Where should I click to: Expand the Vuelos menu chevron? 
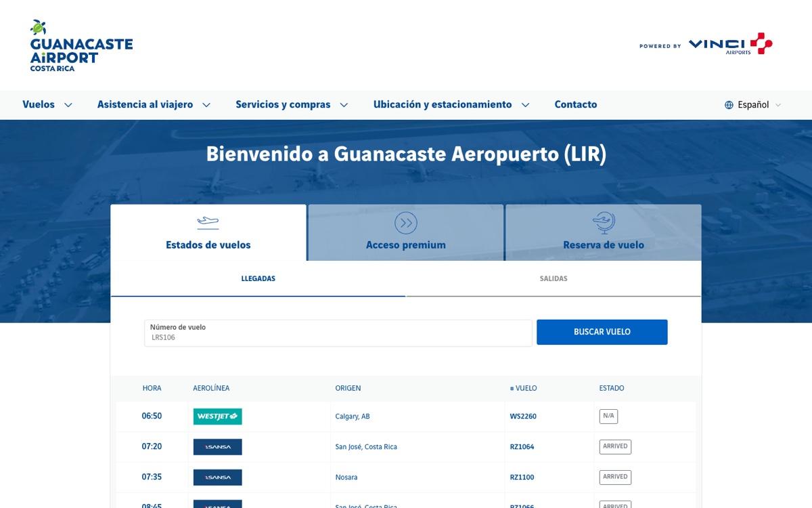[x=68, y=105]
